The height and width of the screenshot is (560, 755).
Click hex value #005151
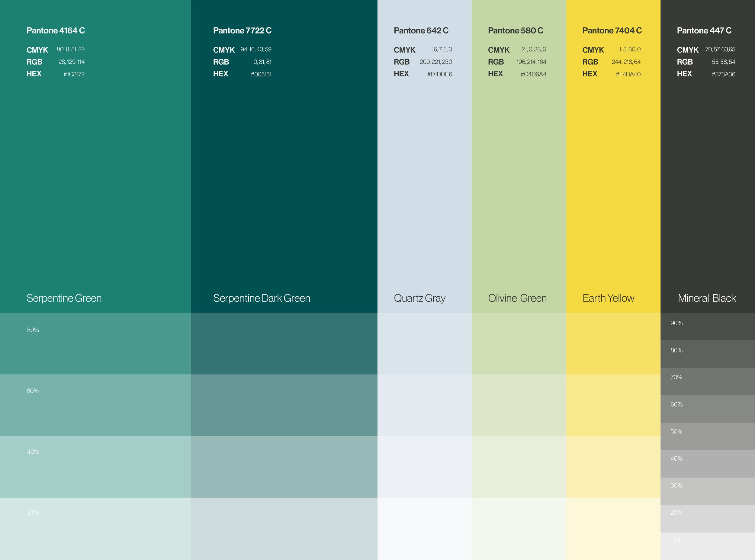point(261,74)
